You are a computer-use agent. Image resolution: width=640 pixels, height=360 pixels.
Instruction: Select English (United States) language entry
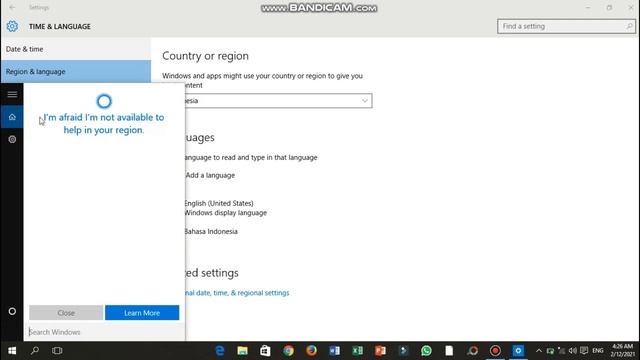pos(225,208)
